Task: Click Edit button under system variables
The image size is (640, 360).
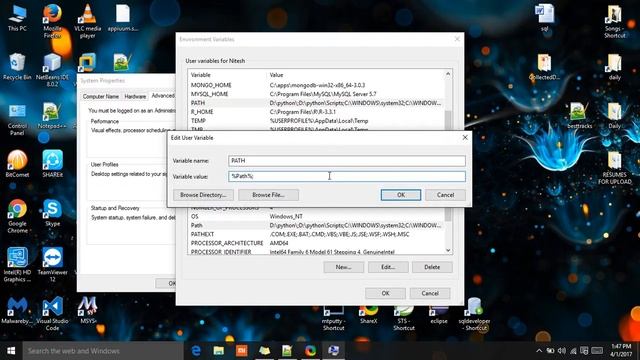Action: click(x=388, y=267)
